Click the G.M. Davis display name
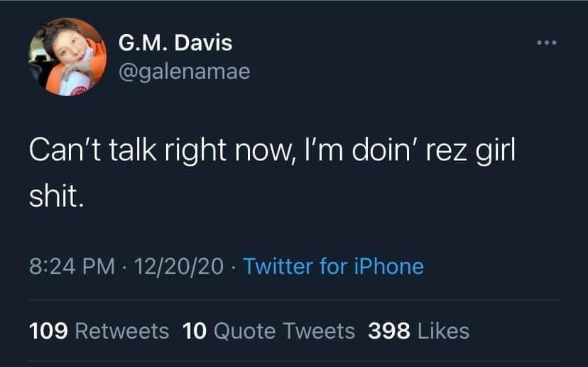Image resolution: width=588 pixels, height=367 pixels. pos(175,43)
